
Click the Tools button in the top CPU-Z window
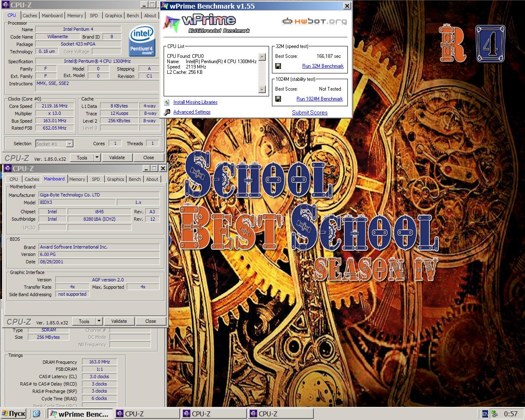coord(82,157)
